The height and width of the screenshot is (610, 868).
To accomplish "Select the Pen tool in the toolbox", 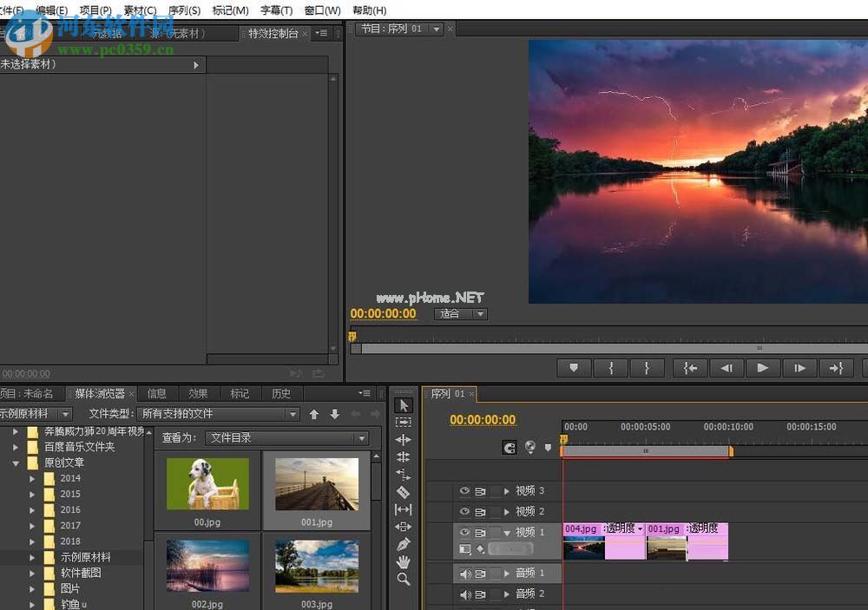I will pyautogui.click(x=403, y=544).
